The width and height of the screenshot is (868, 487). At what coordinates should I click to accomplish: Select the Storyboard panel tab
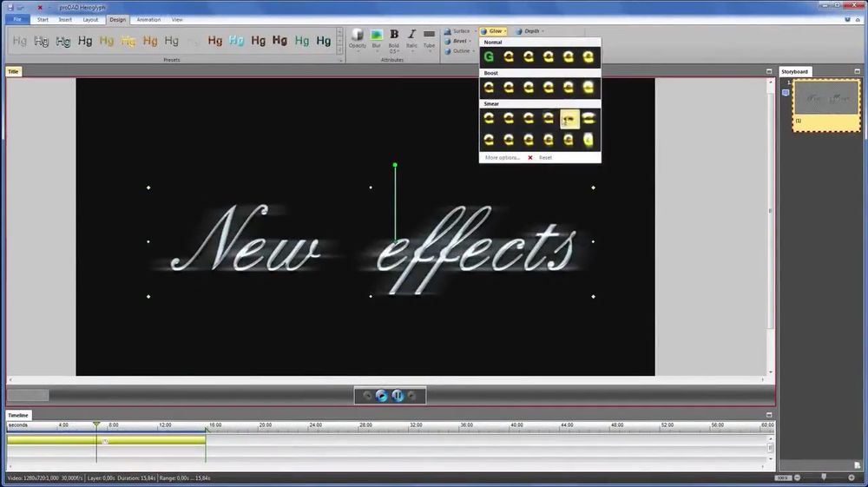click(x=795, y=71)
